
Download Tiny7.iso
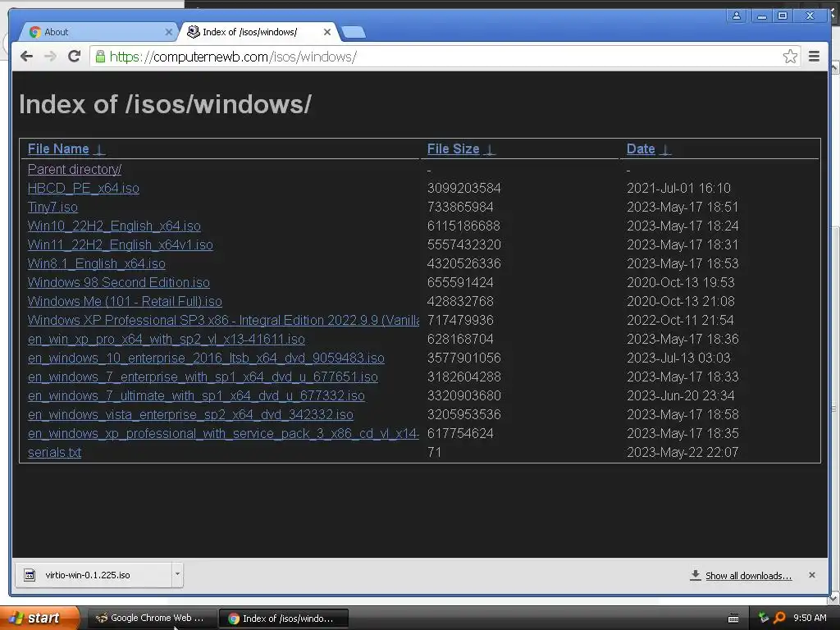(52, 207)
